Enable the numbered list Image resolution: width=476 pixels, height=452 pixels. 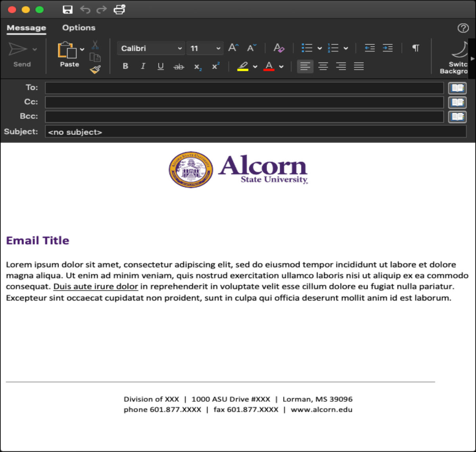333,48
